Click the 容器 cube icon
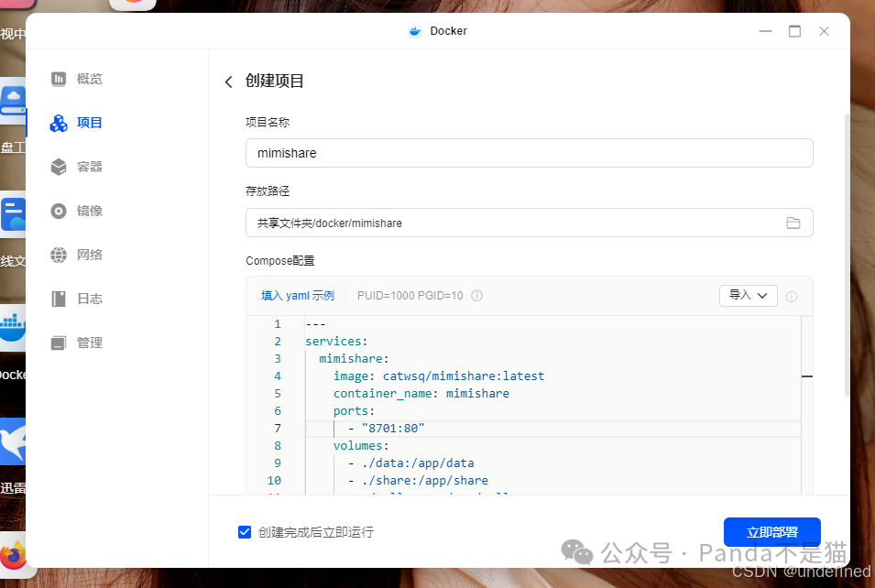 [x=59, y=167]
